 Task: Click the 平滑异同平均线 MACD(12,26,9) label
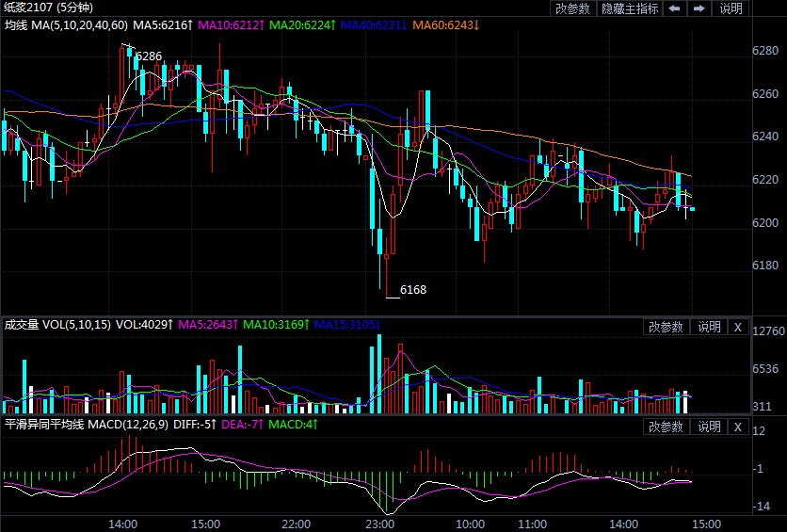pos(87,425)
